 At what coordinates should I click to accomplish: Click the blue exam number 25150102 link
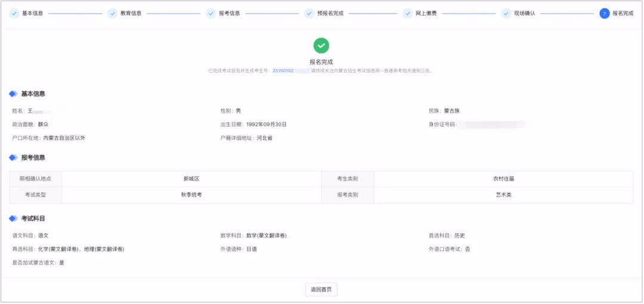point(283,70)
